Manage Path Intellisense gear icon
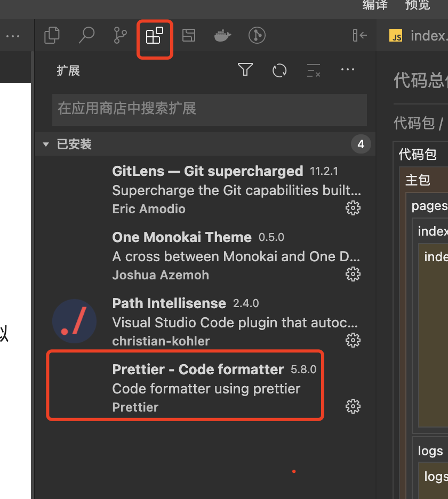448x499 pixels. [x=353, y=340]
